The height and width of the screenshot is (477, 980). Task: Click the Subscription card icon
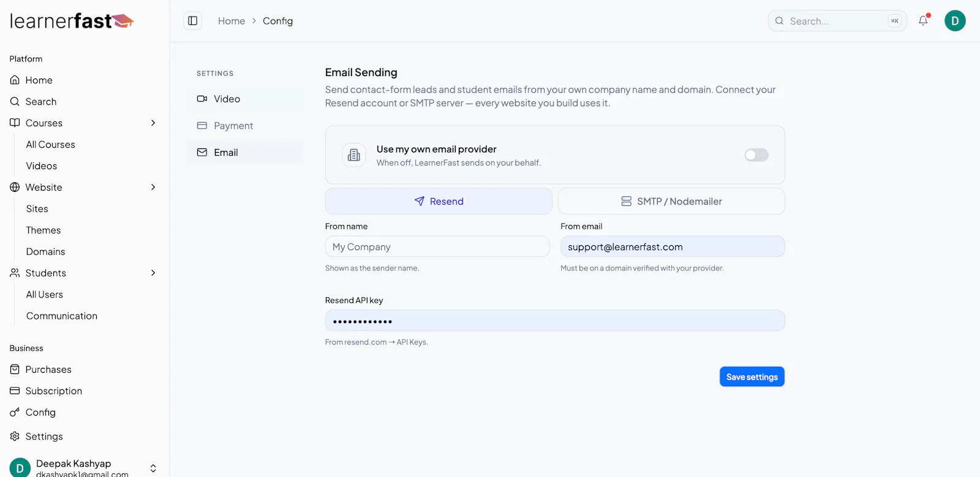point(15,391)
